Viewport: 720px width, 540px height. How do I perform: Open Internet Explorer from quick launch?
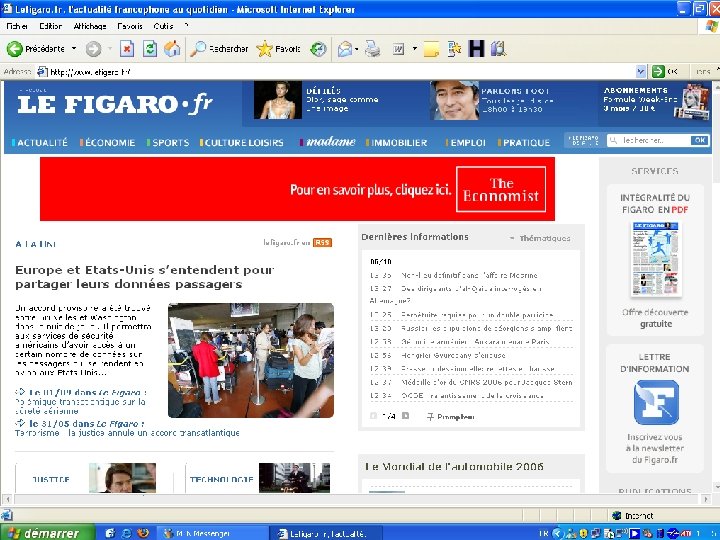click(x=126, y=533)
